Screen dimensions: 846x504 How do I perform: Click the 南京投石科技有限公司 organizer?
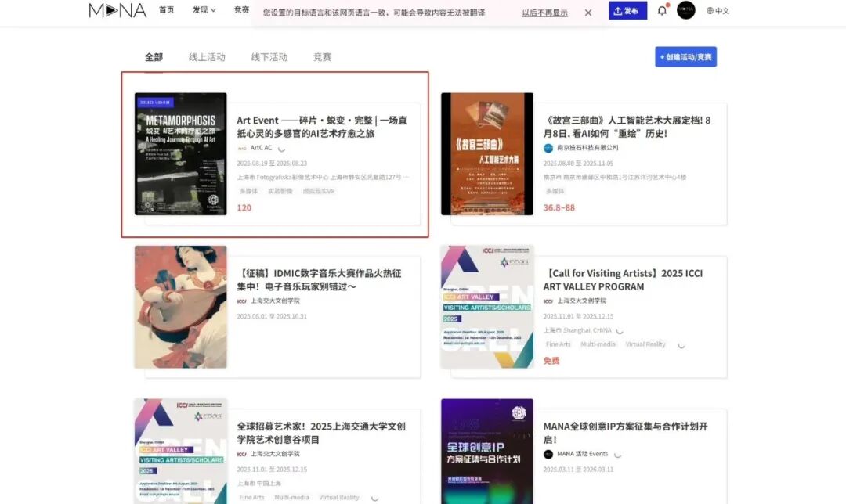(x=587, y=148)
